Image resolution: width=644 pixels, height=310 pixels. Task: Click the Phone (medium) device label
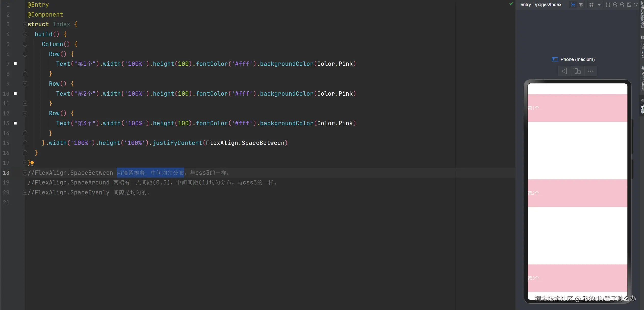tap(577, 59)
